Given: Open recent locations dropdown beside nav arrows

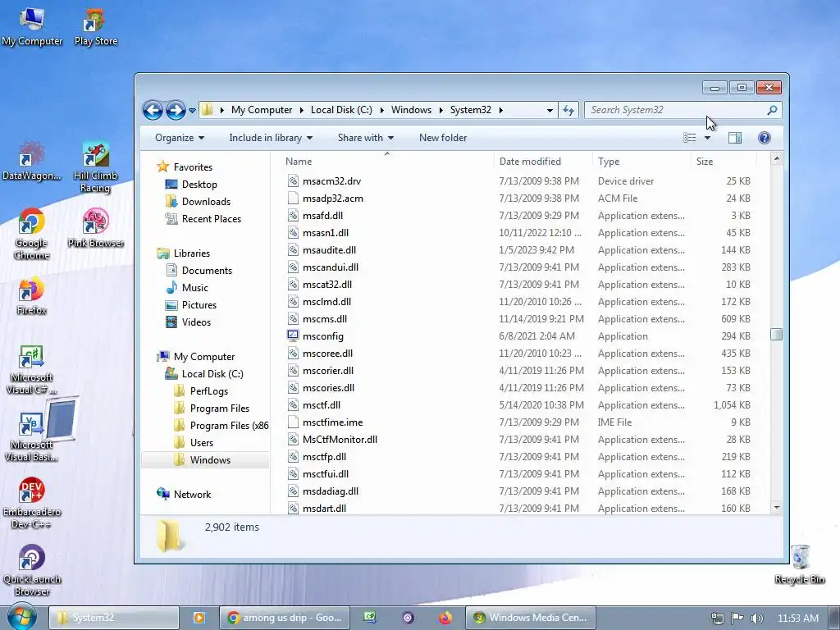Looking at the screenshot, I should tap(192, 111).
